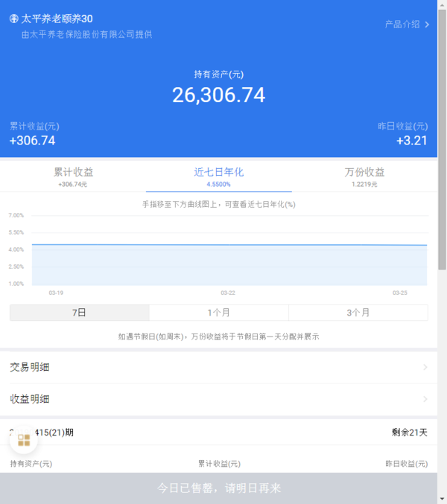The width and height of the screenshot is (447, 504).
Task: Click the 持有资产(元) label in blue header
Action: click(x=219, y=74)
